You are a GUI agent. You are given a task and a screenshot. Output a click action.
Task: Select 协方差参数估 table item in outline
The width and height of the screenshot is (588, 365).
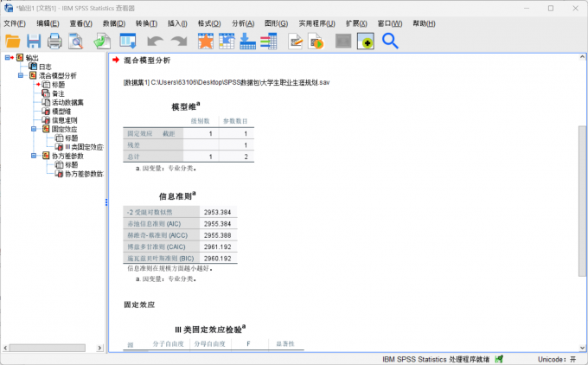[85, 174]
